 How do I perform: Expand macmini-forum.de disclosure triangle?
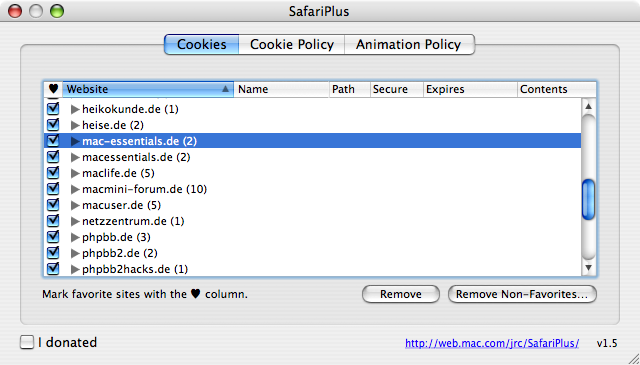coord(75,189)
